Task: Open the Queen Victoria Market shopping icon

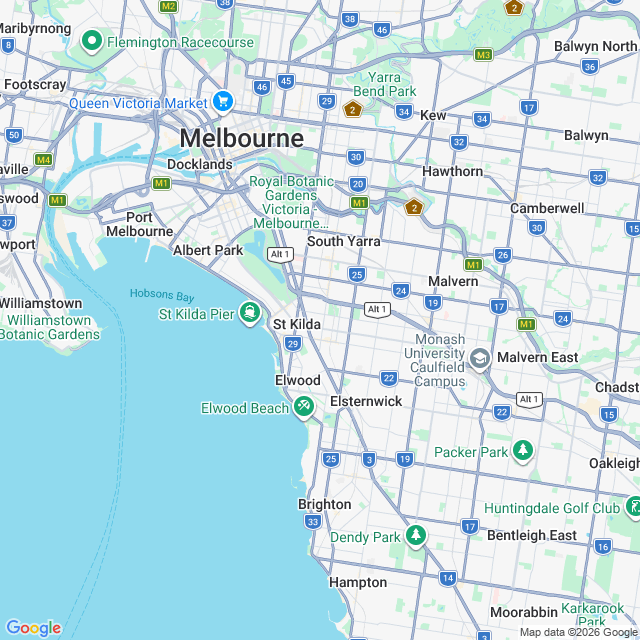Action: 223,102
